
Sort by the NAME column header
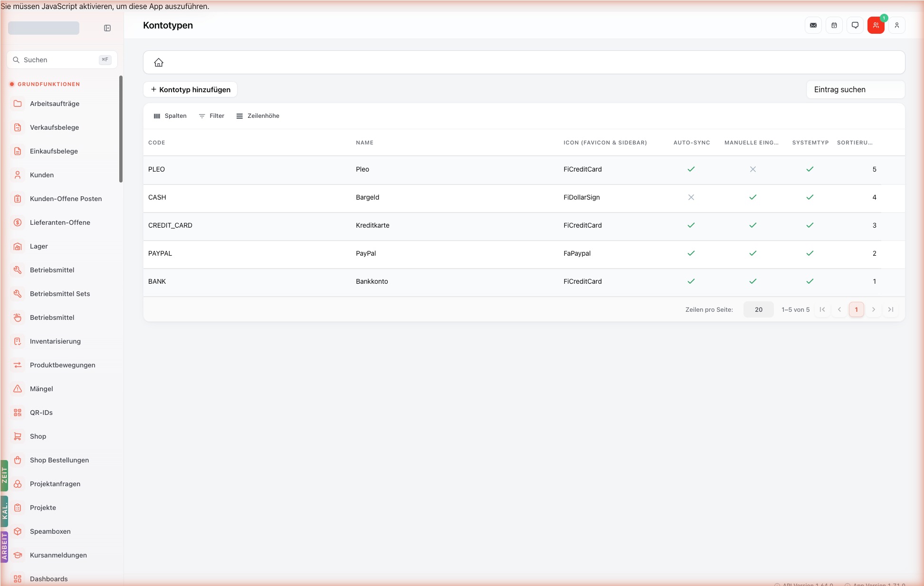pos(365,143)
